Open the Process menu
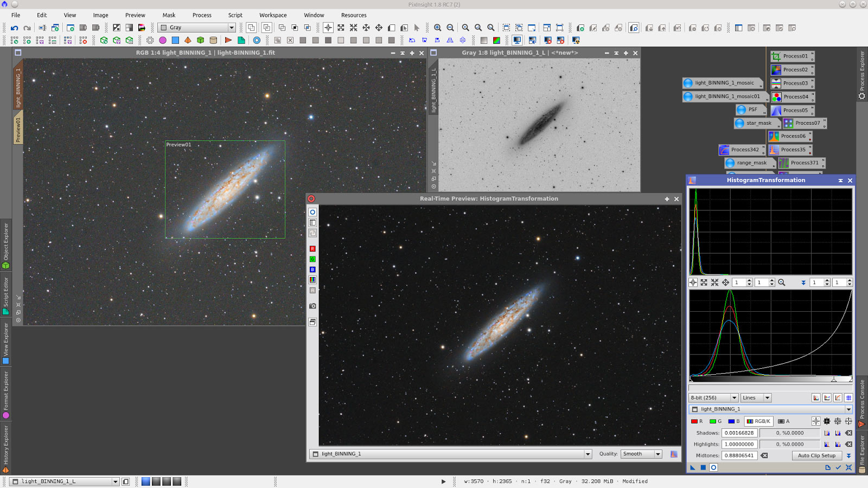 pyautogui.click(x=202, y=15)
